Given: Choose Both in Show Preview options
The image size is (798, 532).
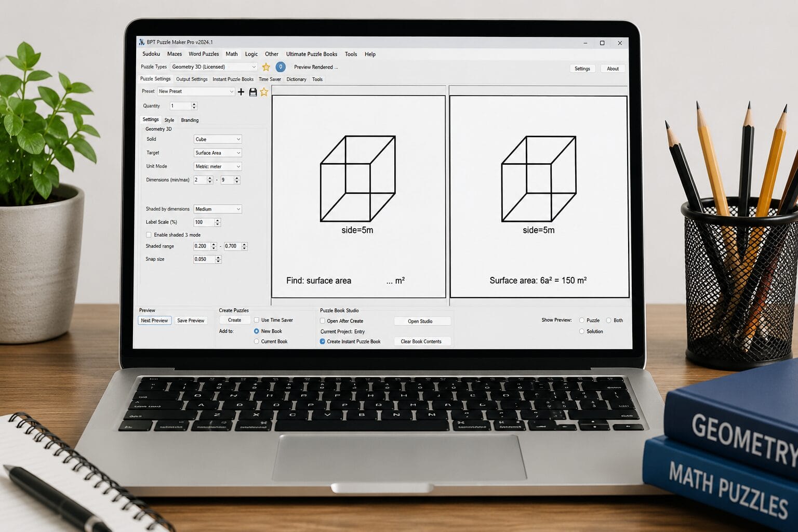Looking at the screenshot, I should [x=608, y=321].
